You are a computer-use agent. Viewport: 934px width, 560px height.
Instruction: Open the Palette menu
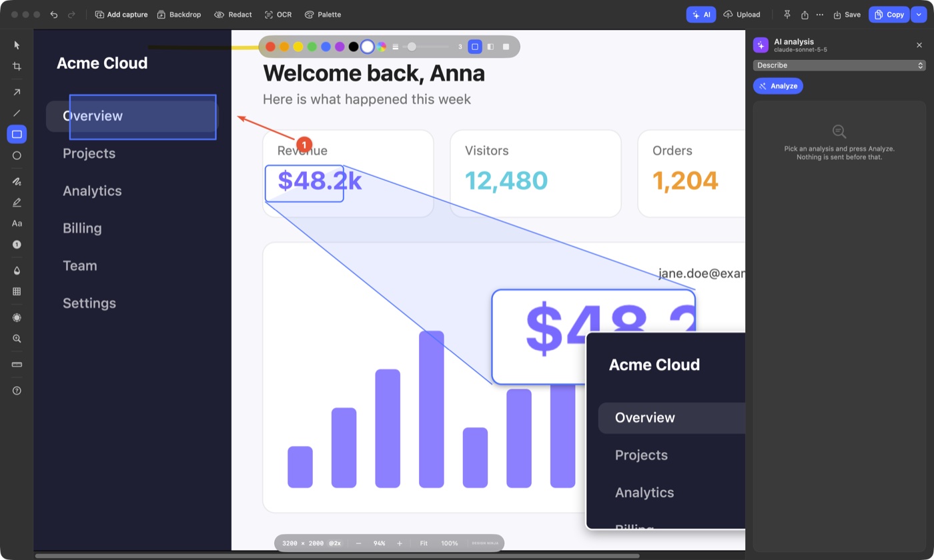[x=323, y=15]
